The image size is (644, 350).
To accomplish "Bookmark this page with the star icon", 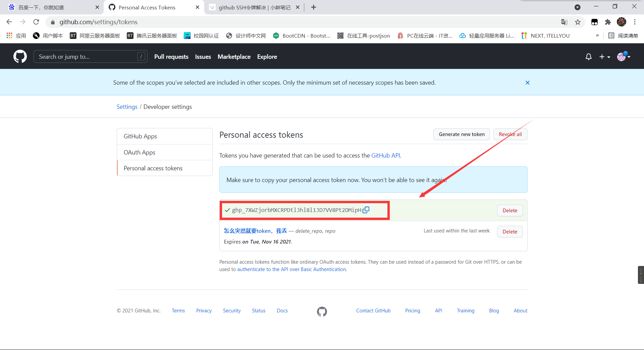I will click(x=578, y=22).
